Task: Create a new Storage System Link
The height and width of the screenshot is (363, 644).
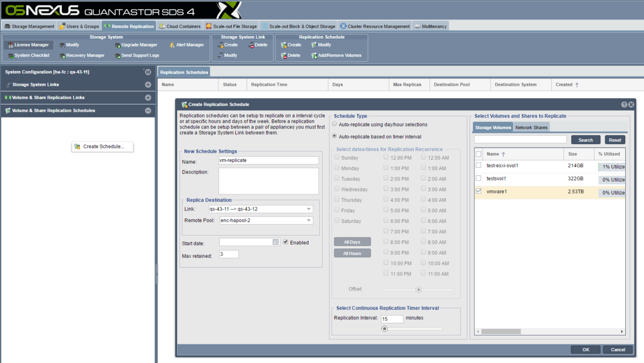Action: click(x=228, y=45)
